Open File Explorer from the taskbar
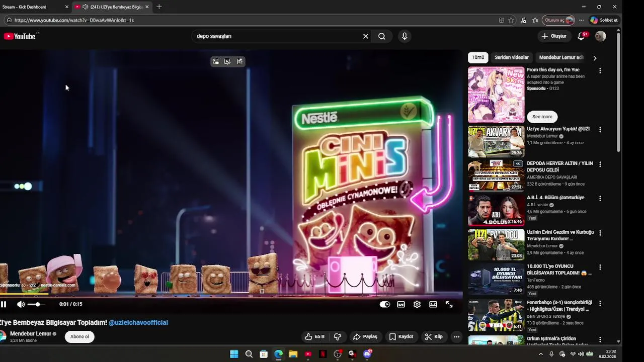The width and height of the screenshot is (644, 362). pyautogui.click(x=293, y=354)
